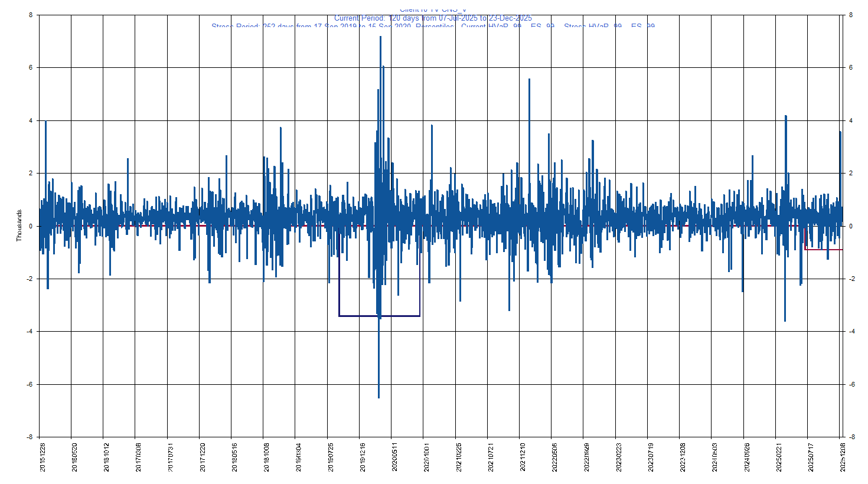Screen dimensions: 868x484
Task: Select the 20161012 x-axis date label
Action: tap(106, 457)
